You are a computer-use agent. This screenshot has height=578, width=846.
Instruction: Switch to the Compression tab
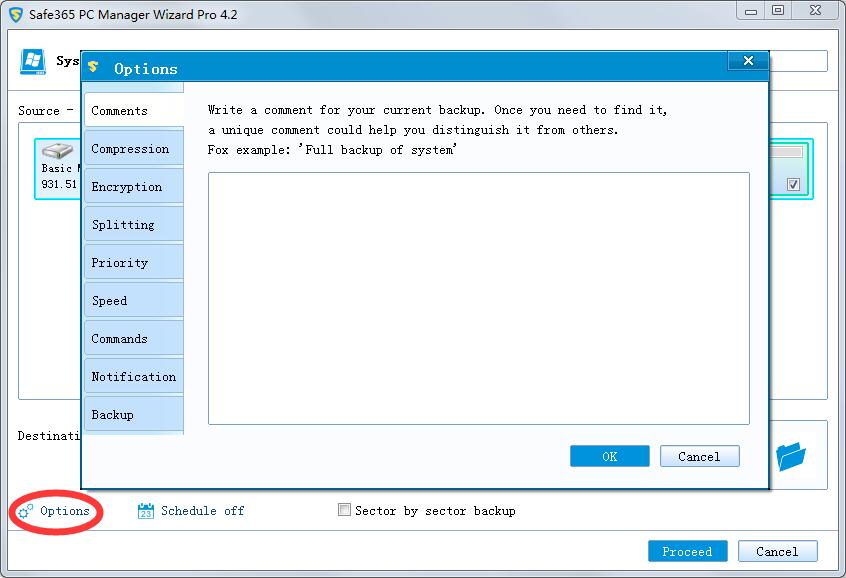[131, 149]
